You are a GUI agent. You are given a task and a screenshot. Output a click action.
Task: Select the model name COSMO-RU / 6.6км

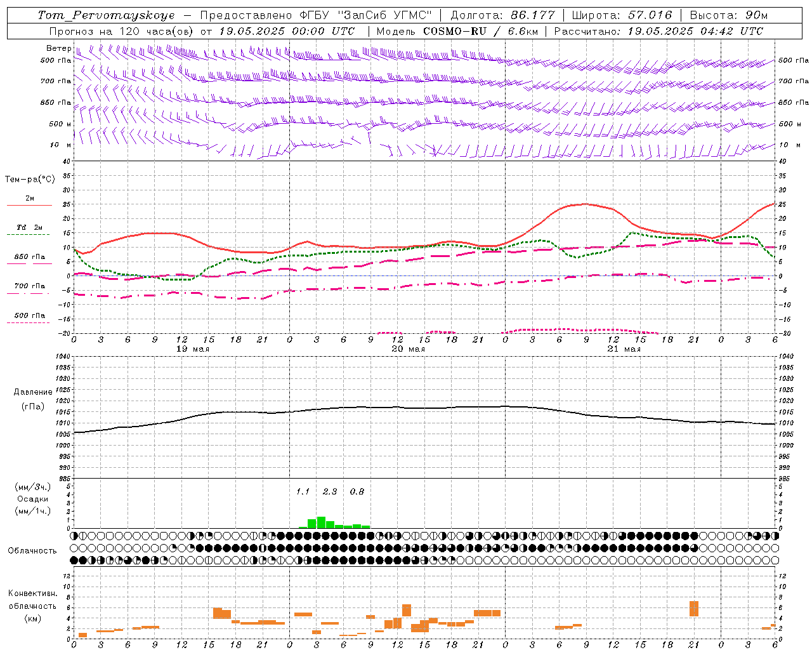coord(481,31)
